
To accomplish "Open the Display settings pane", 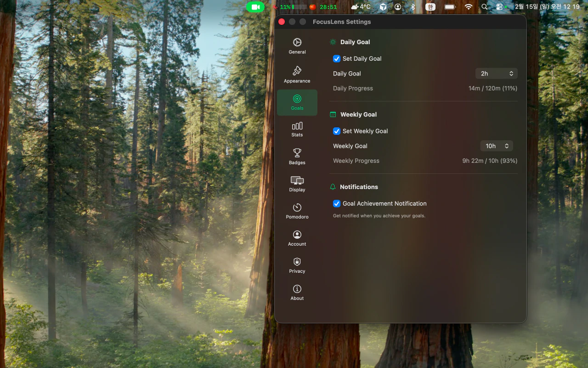I will point(297,184).
